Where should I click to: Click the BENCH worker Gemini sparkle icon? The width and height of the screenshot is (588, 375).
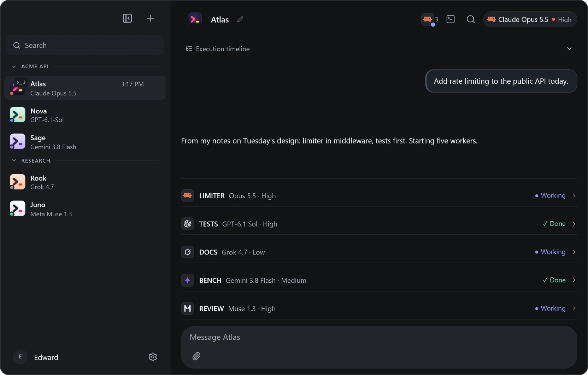pyautogui.click(x=188, y=281)
